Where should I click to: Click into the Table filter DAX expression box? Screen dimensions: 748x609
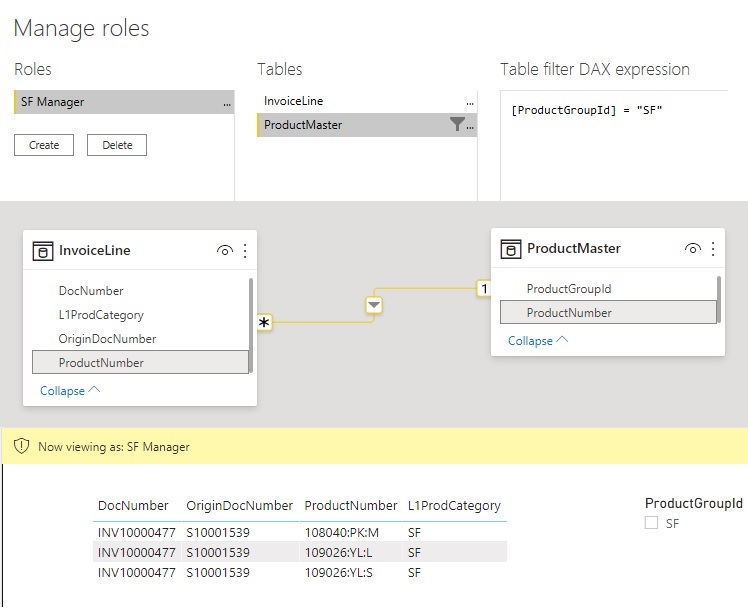[614, 145]
